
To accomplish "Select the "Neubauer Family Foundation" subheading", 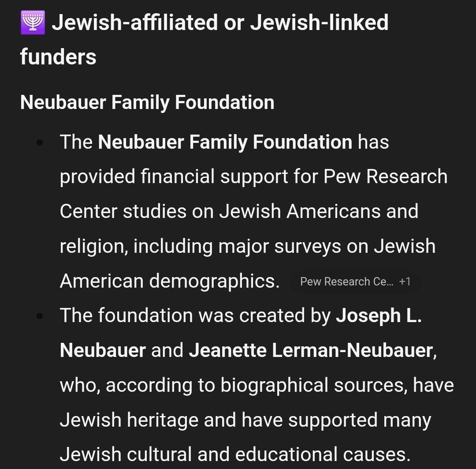I will [147, 102].
